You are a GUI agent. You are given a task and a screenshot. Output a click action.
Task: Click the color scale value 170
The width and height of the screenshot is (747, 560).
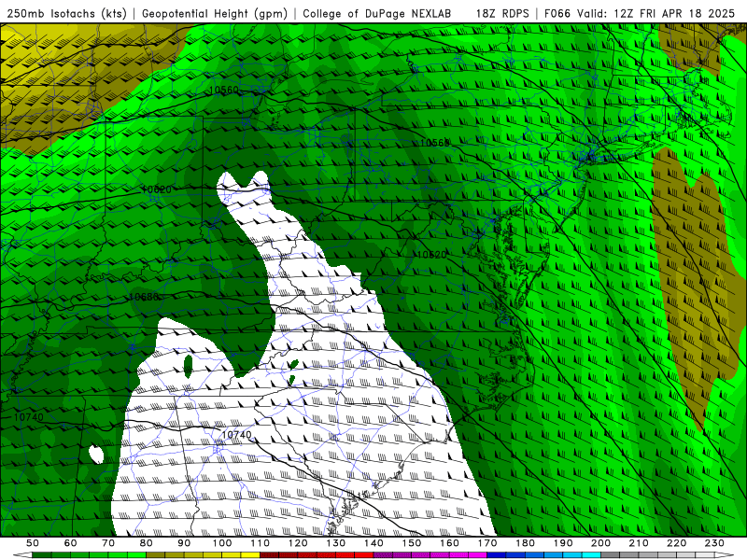(487, 543)
